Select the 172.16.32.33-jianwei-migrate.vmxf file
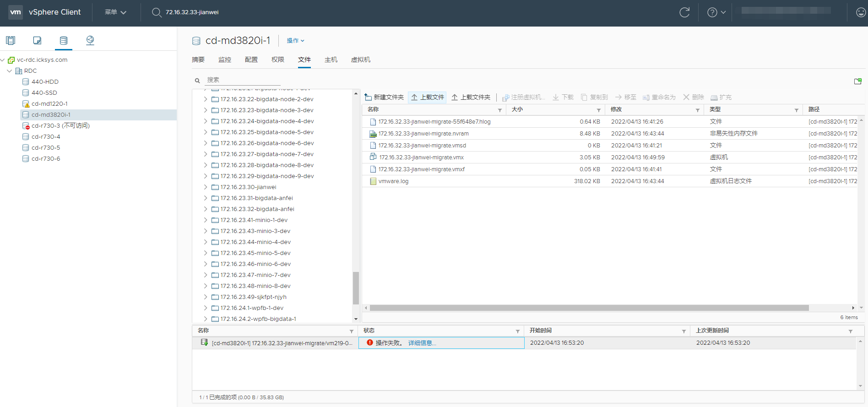Viewport: 868px width, 407px height. 422,169
